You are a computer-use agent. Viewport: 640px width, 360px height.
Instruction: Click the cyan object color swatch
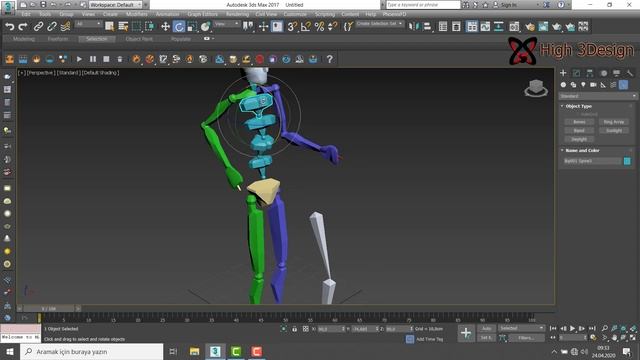627,161
